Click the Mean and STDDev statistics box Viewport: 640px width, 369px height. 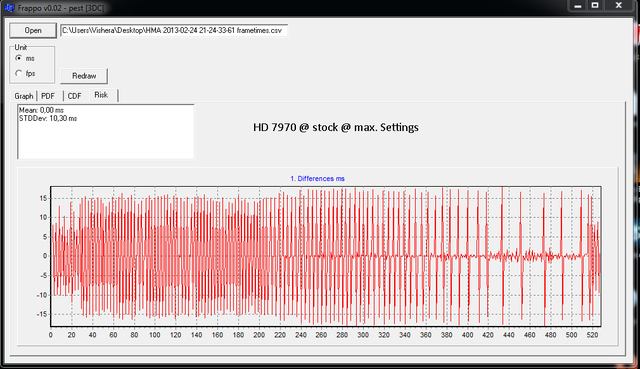click(106, 131)
